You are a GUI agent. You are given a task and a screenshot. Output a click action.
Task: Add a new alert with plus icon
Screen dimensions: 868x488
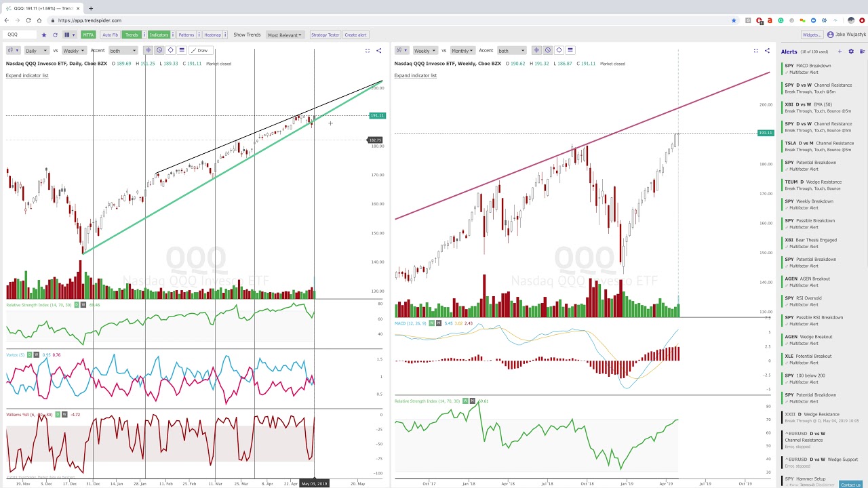click(x=840, y=52)
